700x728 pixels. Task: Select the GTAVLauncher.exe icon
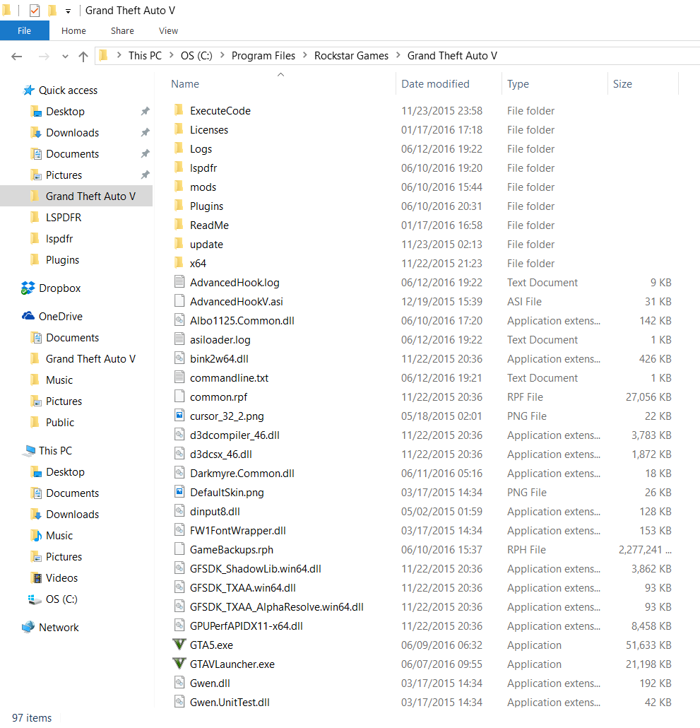(179, 664)
